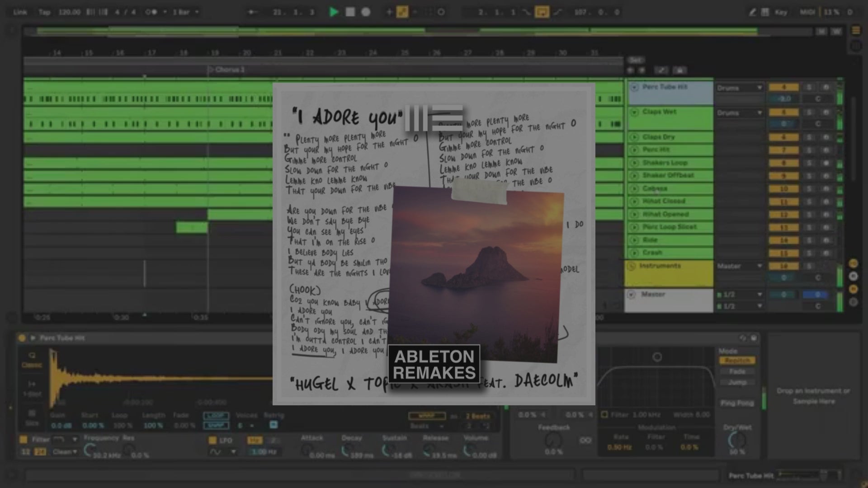Adjust the delay Dry/Wet knob
This screenshot has height=488, width=868.
point(737,440)
